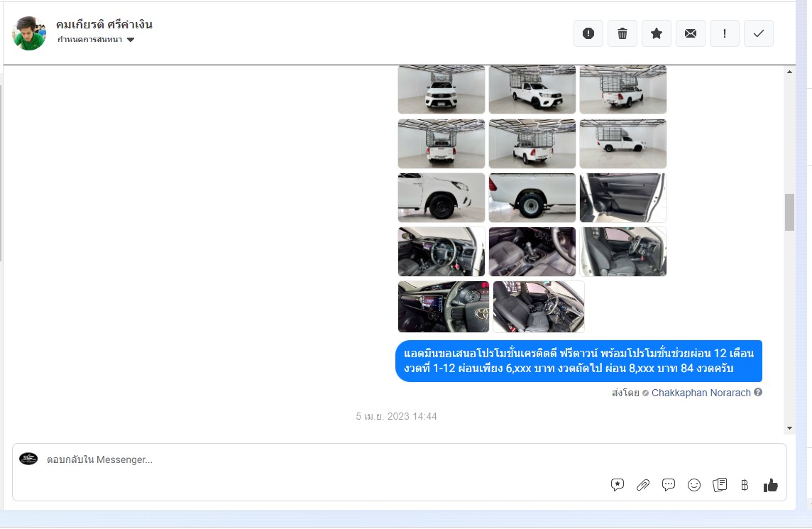The width and height of the screenshot is (812, 529).
Task: Mark conversation as spam icon
Action: tap(588, 33)
